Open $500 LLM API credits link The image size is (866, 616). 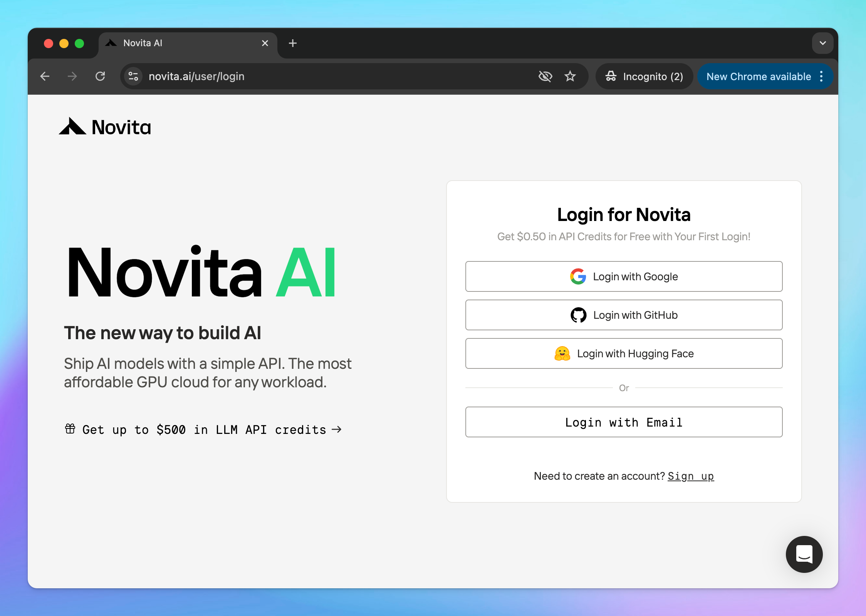click(x=203, y=429)
